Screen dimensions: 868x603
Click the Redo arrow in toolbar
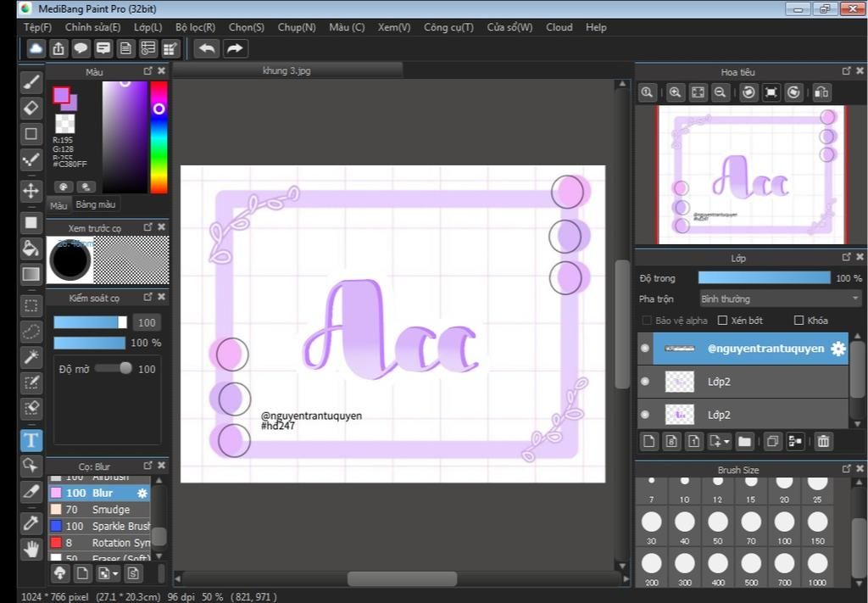click(x=235, y=48)
